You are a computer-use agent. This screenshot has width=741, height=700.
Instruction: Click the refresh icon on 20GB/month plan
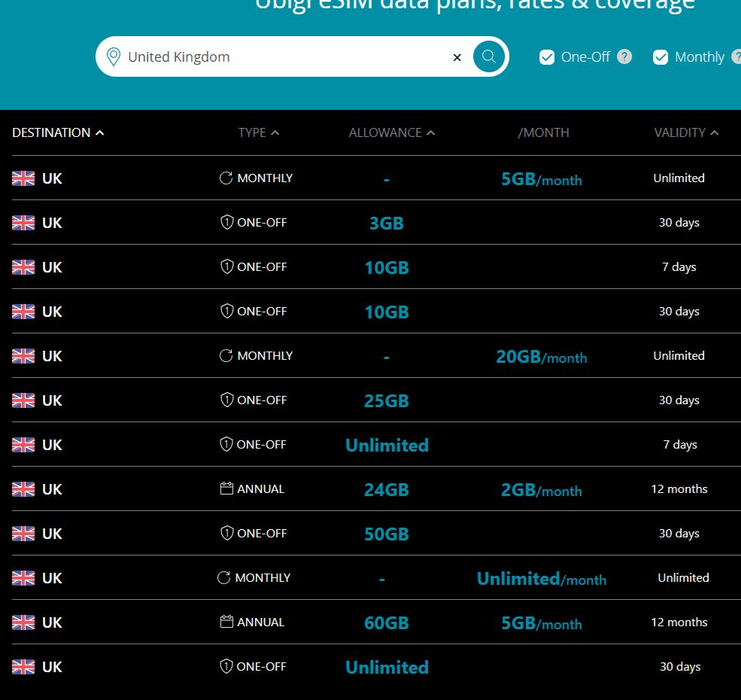(x=226, y=356)
